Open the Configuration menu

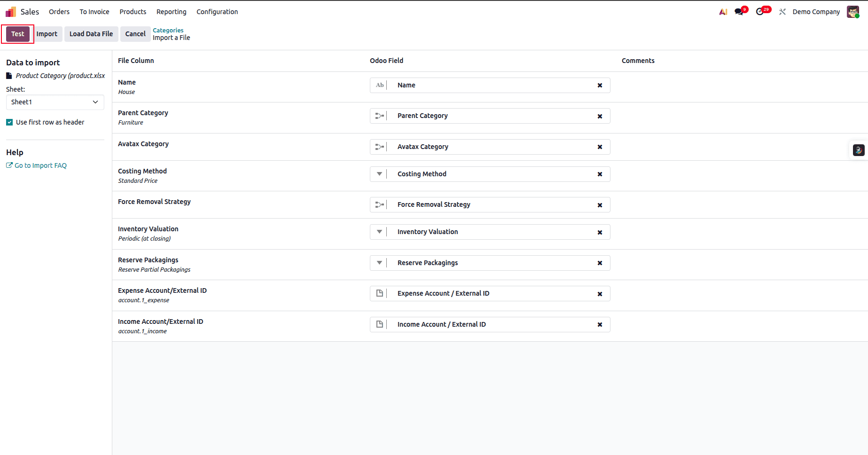click(x=217, y=11)
